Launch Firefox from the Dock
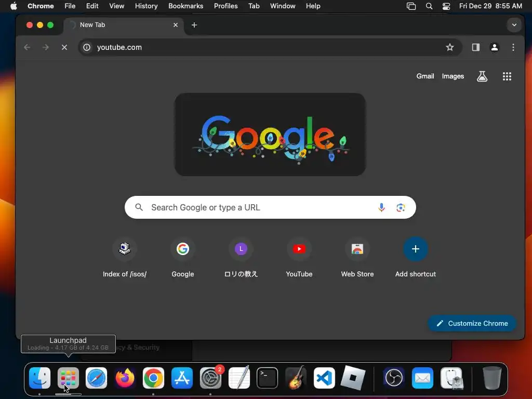This screenshot has height=399, width=532. coord(125,378)
